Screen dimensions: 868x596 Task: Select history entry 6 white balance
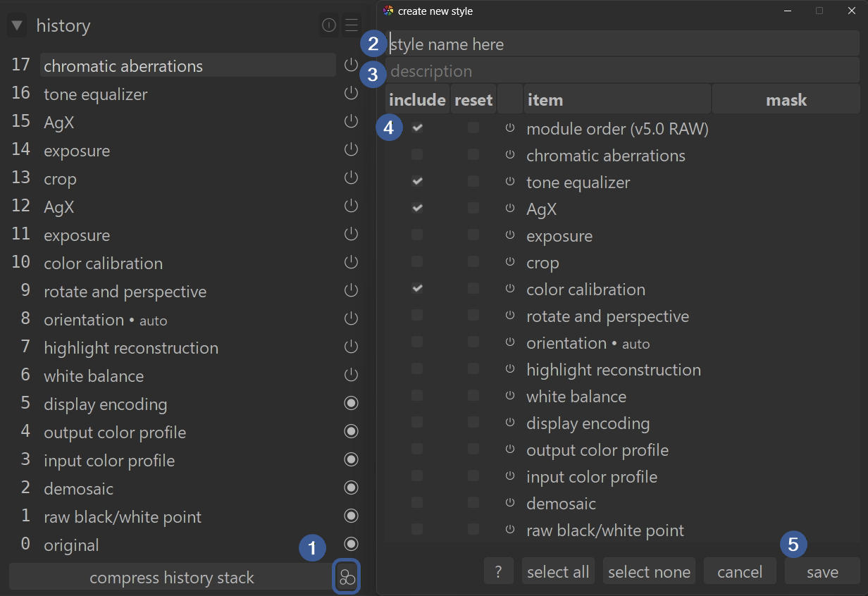click(x=94, y=376)
